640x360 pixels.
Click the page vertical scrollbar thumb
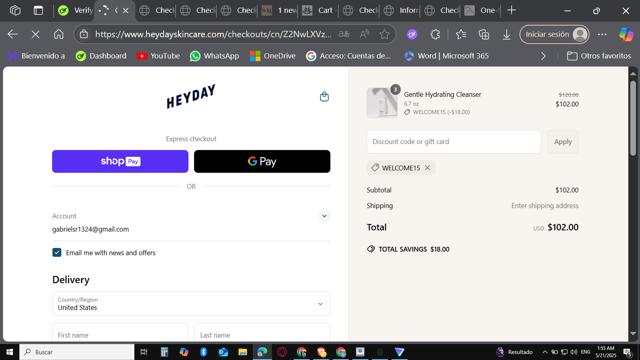[x=633, y=118]
